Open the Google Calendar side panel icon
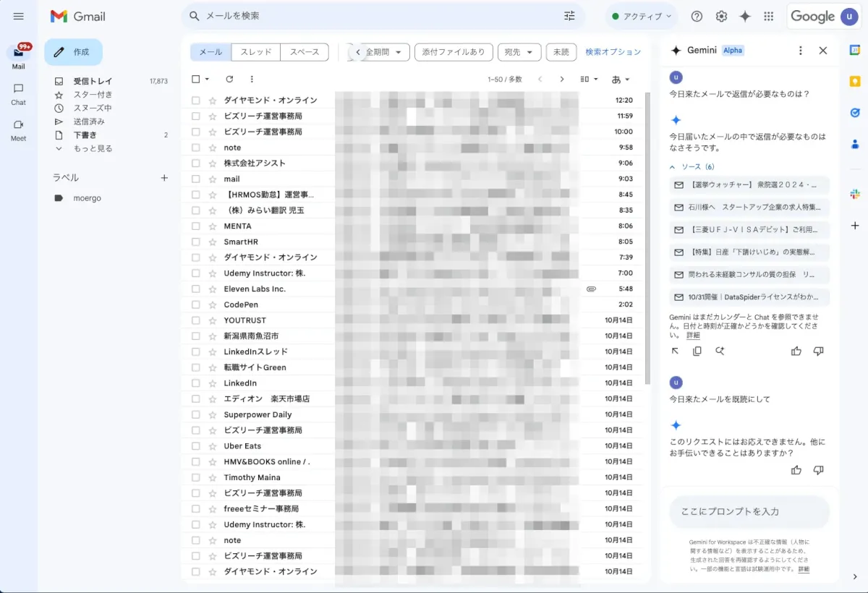Image resolution: width=868 pixels, height=593 pixels. 855,51
